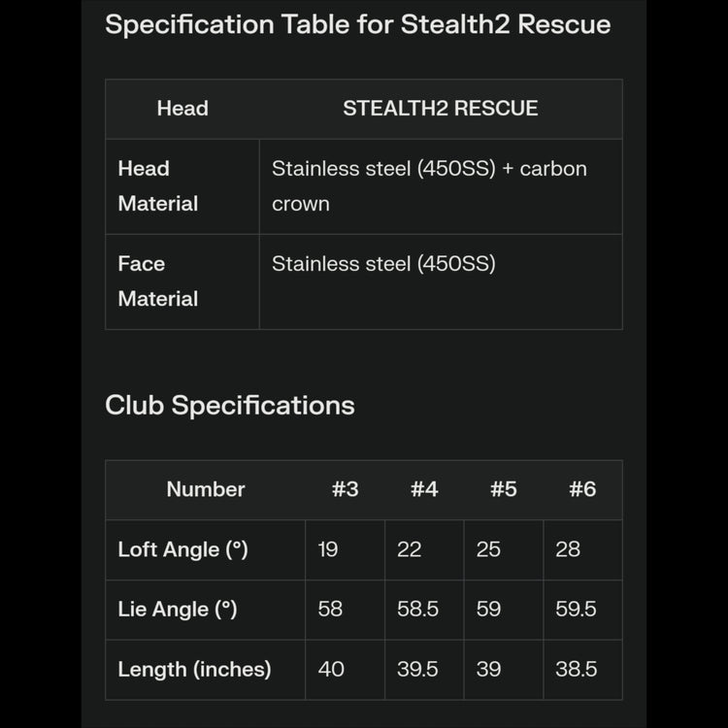Image resolution: width=728 pixels, height=728 pixels.
Task: Select the length value 39 for #5
Action: point(488,670)
